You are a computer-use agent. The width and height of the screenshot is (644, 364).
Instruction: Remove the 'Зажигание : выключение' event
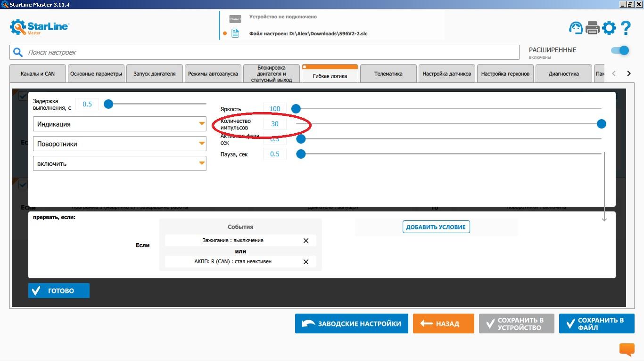306,241
